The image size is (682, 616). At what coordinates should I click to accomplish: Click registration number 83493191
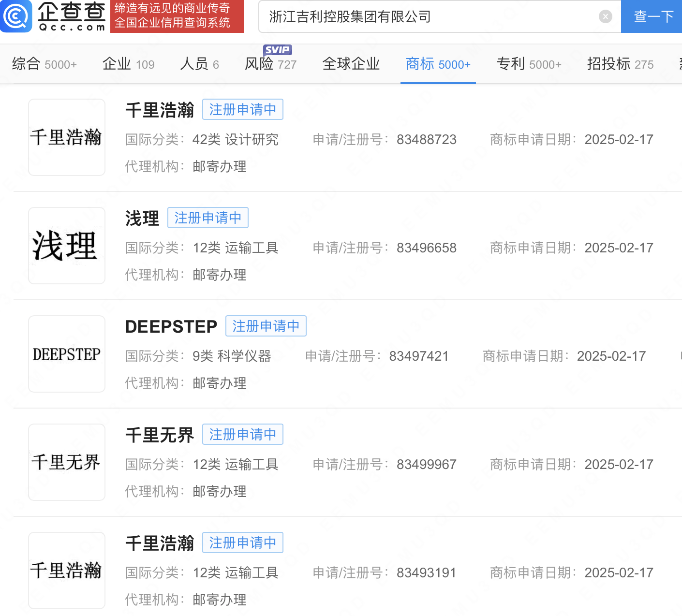click(427, 573)
